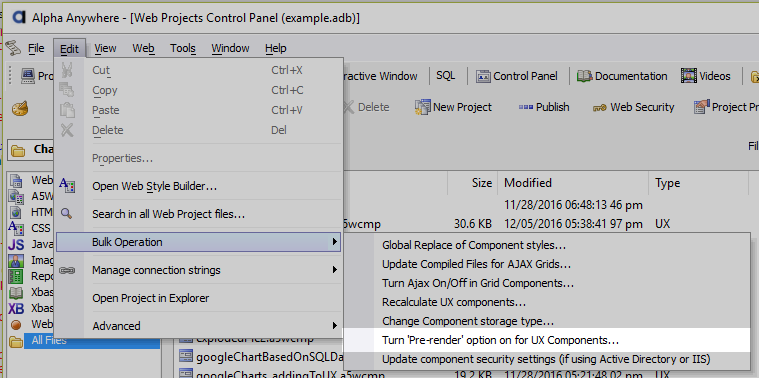Screen dimensions: 759x378
Task: Open the File menu
Action: pos(36,48)
